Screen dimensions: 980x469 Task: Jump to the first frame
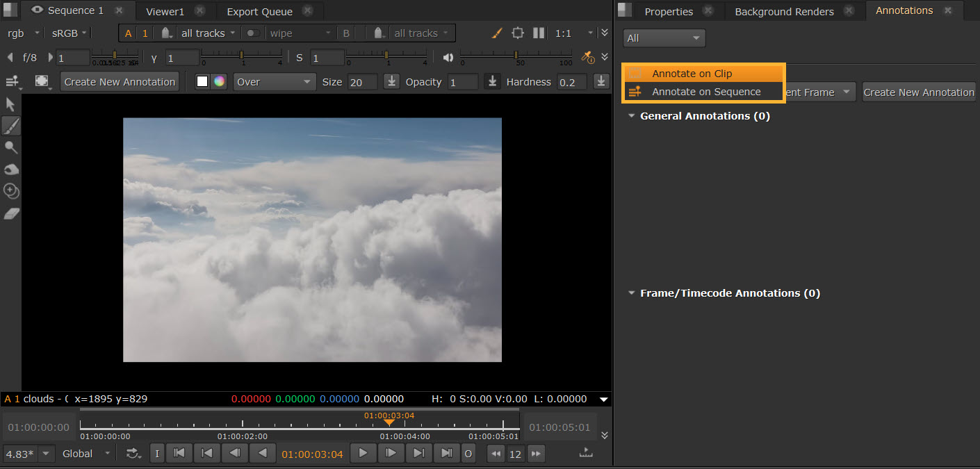179,454
